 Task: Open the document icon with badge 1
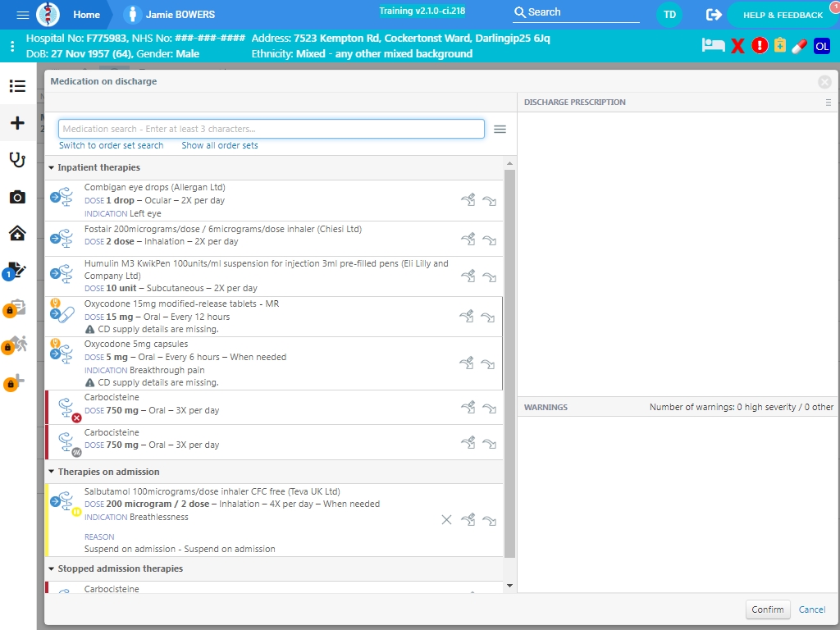tap(15, 271)
